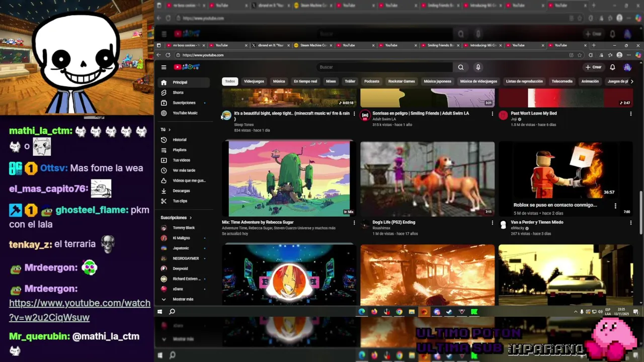Click the YouTube Buscar search field
This screenshot has height=362, width=644.
tap(385, 67)
